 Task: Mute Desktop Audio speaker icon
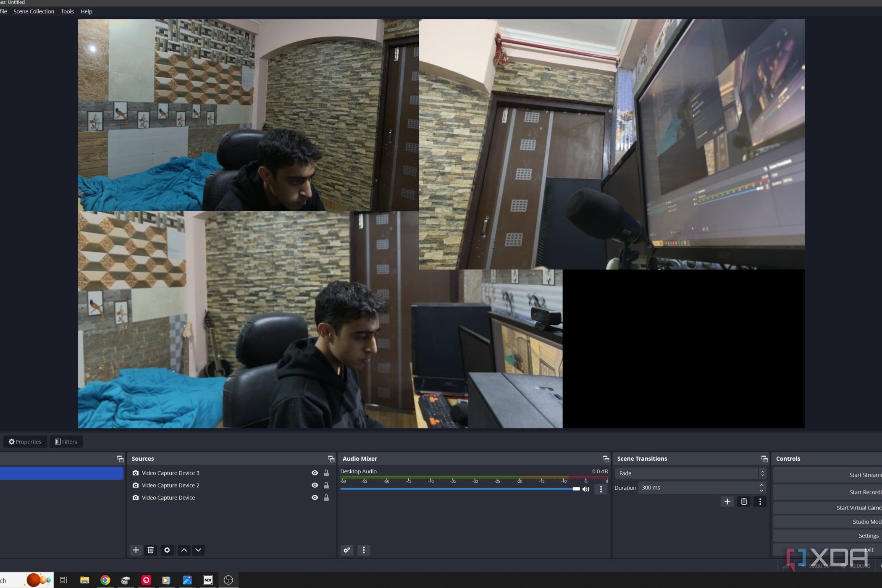tap(585, 489)
